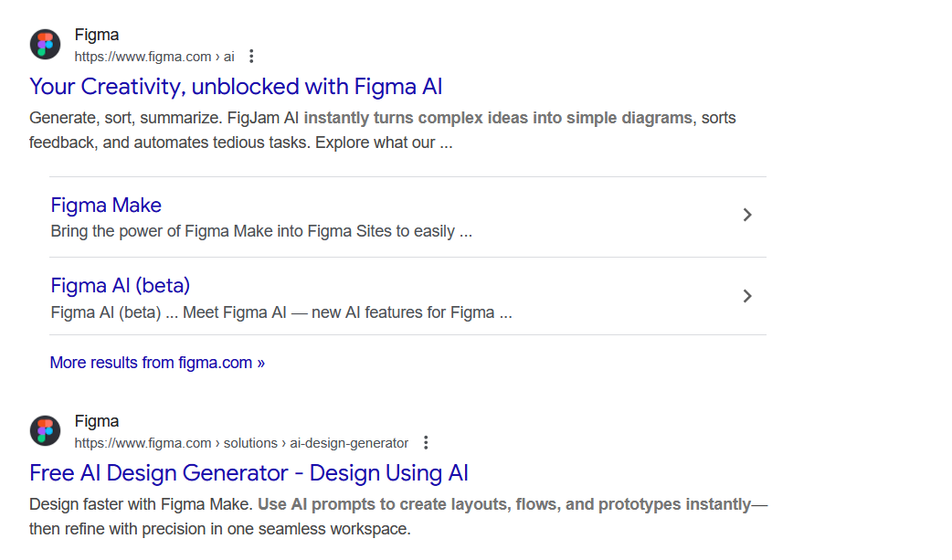Click 'More results from figma.com »'
952x560 pixels.
click(x=157, y=363)
